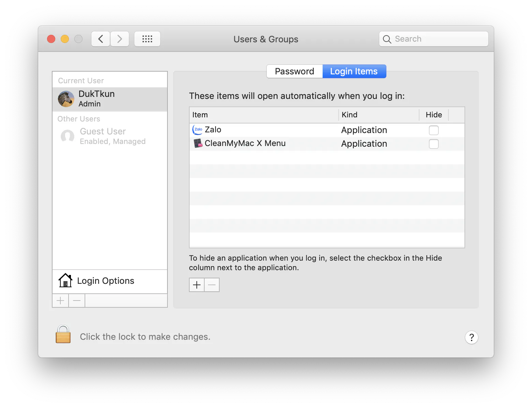Remove a login item with the minus button

[x=212, y=285]
